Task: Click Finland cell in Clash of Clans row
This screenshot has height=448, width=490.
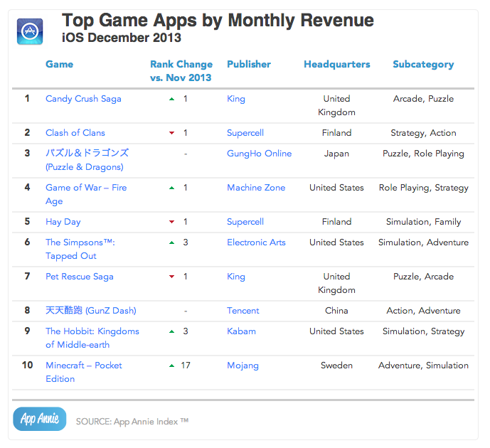Action: (336, 133)
